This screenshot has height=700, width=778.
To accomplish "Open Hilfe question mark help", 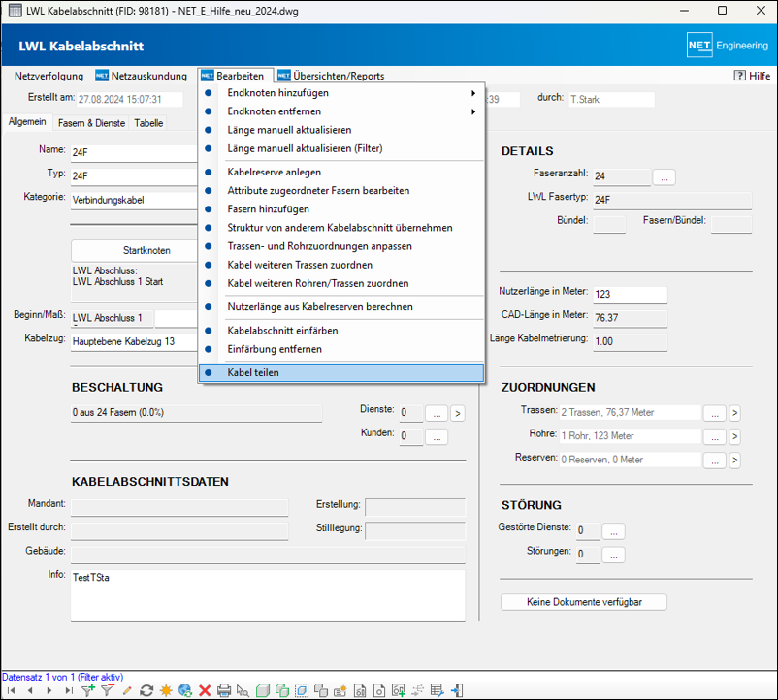I will [752, 76].
